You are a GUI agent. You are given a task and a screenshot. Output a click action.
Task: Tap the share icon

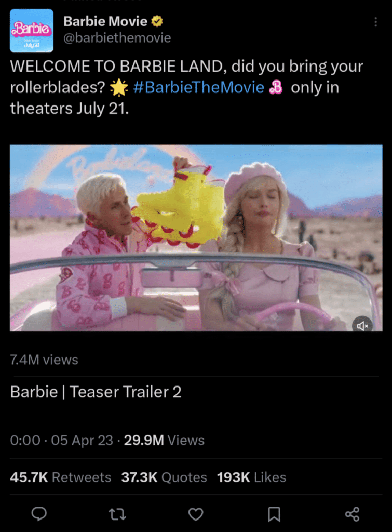click(x=352, y=514)
